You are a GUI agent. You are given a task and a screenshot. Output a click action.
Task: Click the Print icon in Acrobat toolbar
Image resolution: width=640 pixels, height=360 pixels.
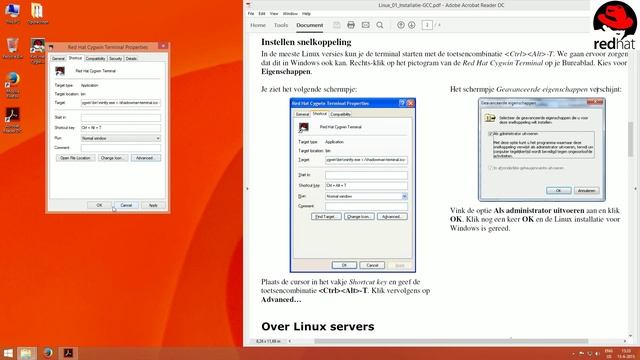(351, 25)
